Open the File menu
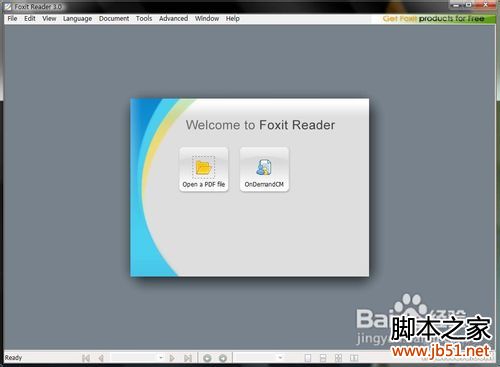This screenshot has width=500, height=367. 12,19
